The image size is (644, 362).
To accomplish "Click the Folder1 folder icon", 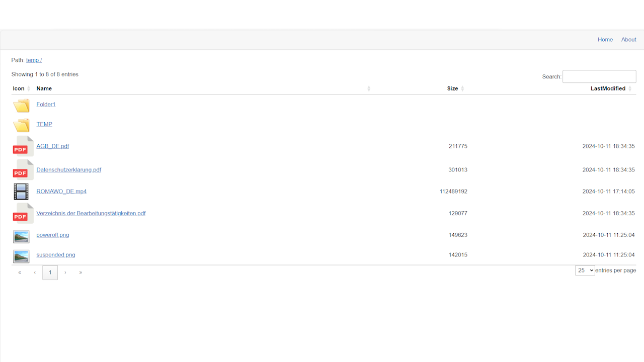I will [21, 105].
